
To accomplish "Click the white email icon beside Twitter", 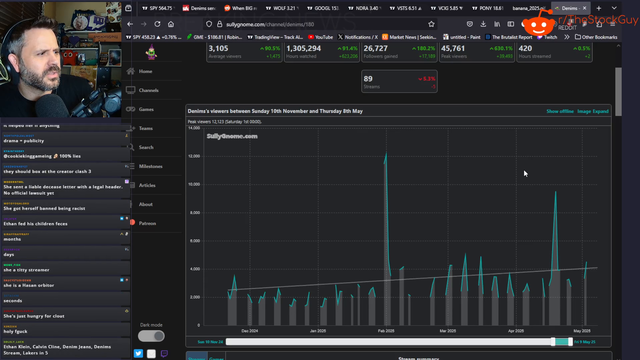I will (151, 353).
